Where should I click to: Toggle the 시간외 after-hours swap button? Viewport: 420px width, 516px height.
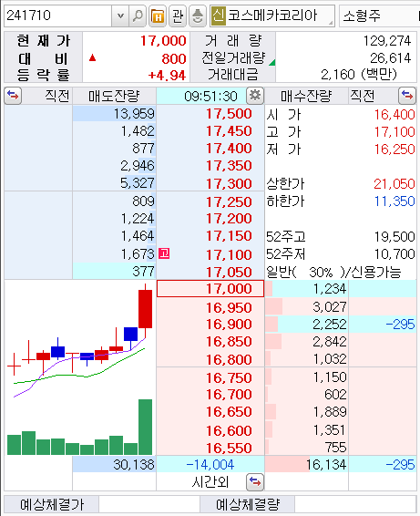tap(255, 482)
